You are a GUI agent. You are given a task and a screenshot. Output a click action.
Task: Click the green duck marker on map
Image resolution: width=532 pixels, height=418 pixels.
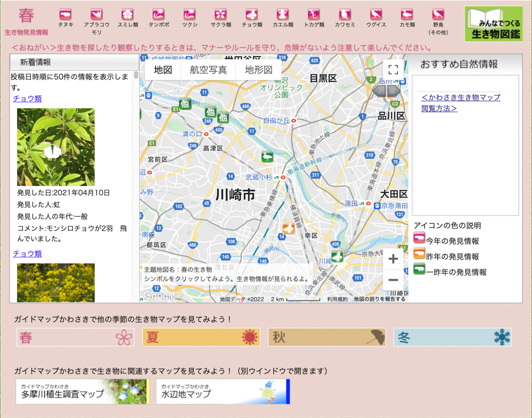pos(268,157)
